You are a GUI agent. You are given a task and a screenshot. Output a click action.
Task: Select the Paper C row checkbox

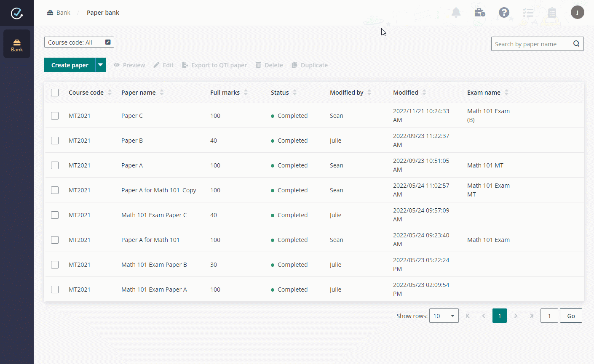(55, 116)
